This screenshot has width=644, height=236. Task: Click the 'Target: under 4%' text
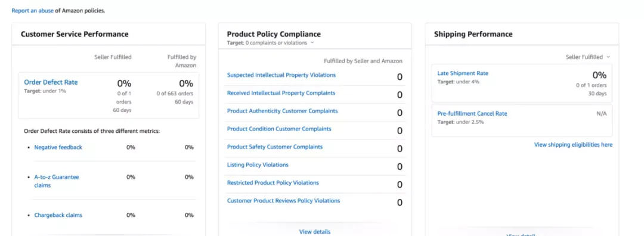pos(458,82)
